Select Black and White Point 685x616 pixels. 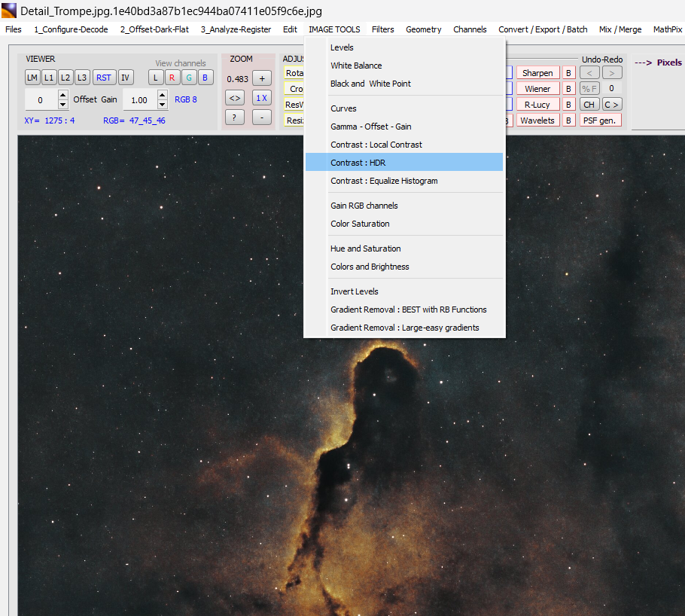(x=404, y=84)
